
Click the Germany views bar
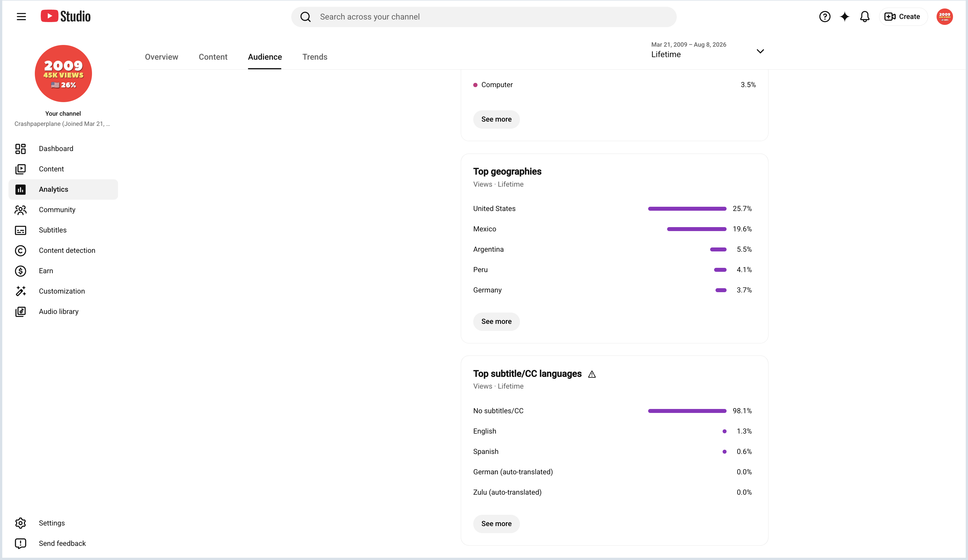(721, 290)
